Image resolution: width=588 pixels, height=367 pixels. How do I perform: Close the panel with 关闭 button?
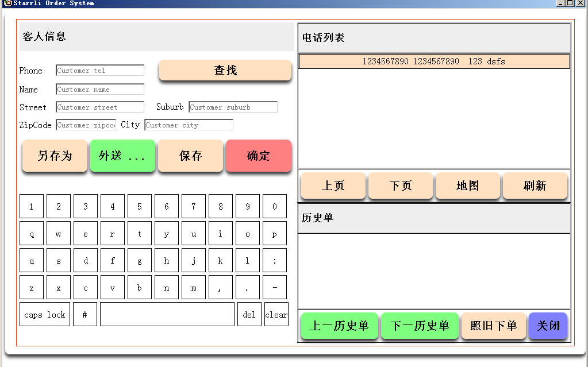coord(548,326)
